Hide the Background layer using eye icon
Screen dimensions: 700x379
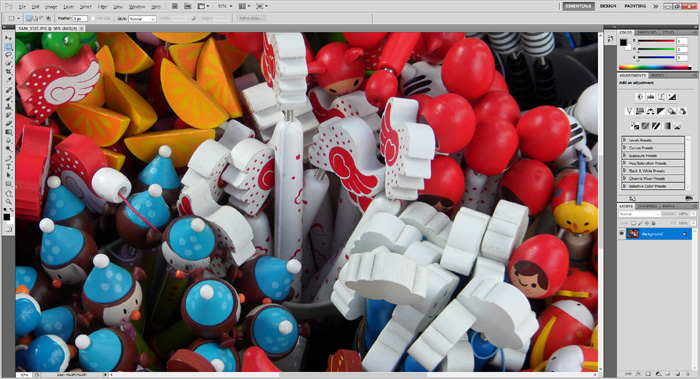pyautogui.click(x=621, y=233)
